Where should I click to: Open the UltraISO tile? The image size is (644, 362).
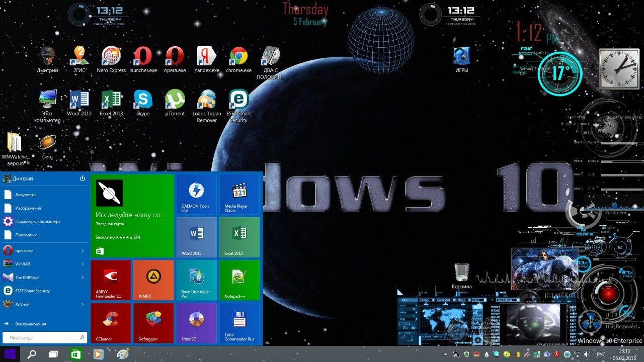[x=196, y=322]
